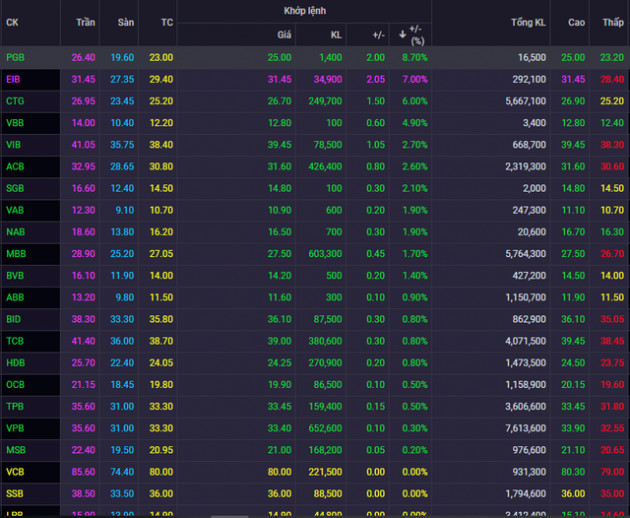Select the CTG stock symbol
630x518 pixels.
[x=15, y=101]
